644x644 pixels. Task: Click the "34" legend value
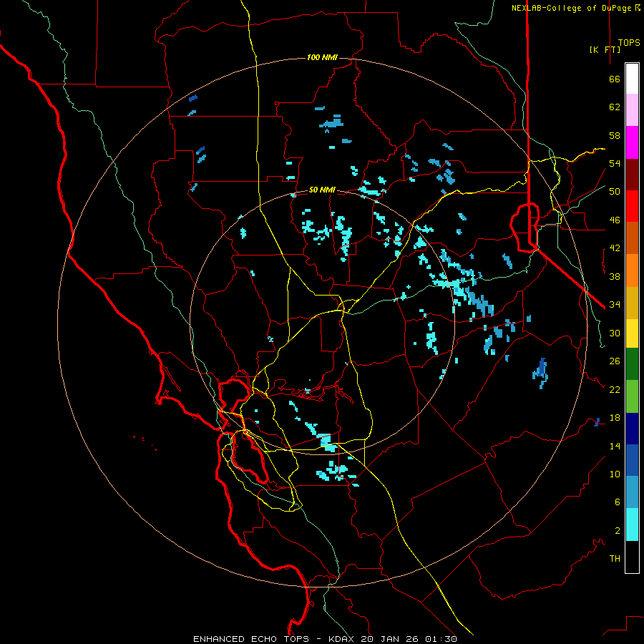[x=615, y=305]
